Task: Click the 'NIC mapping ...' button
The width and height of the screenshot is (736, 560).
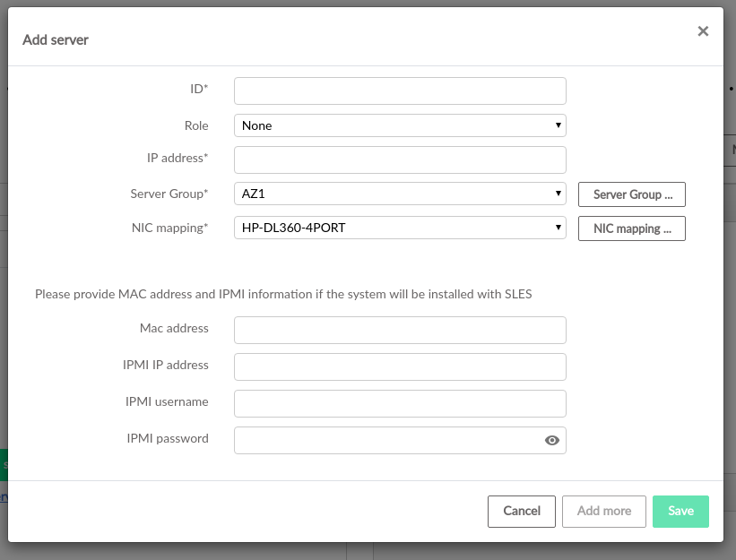Action: tap(632, 228)
